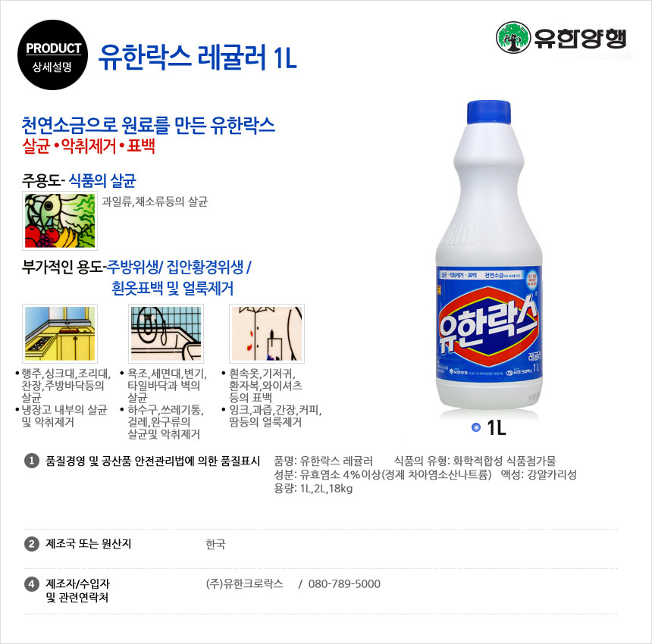Click the red 살균·악취제거·표백 text
Image resolution: width=652 pixels, height=644 pixels.
tap(89, 146)
